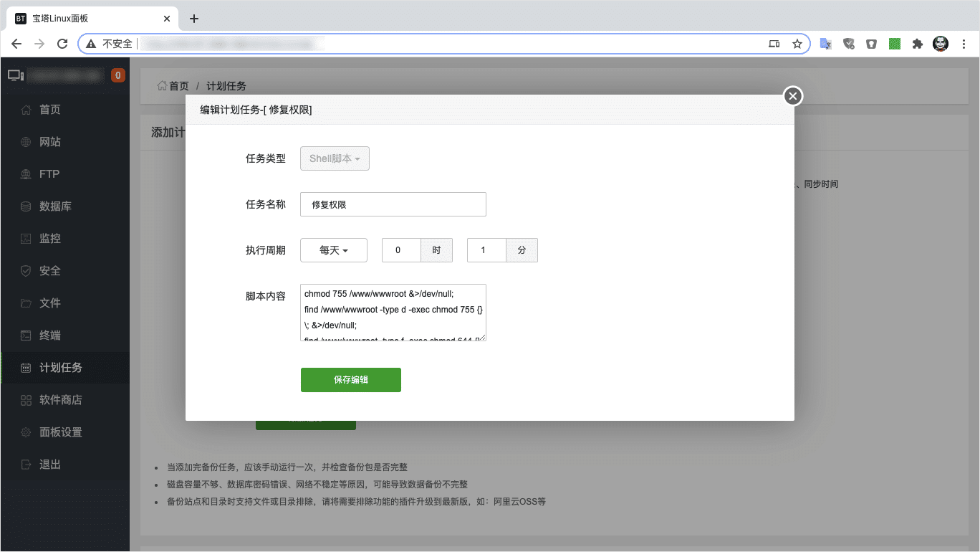Click the 分 unit label
Viewport: 980px width, 552px height.
[522, 250]
